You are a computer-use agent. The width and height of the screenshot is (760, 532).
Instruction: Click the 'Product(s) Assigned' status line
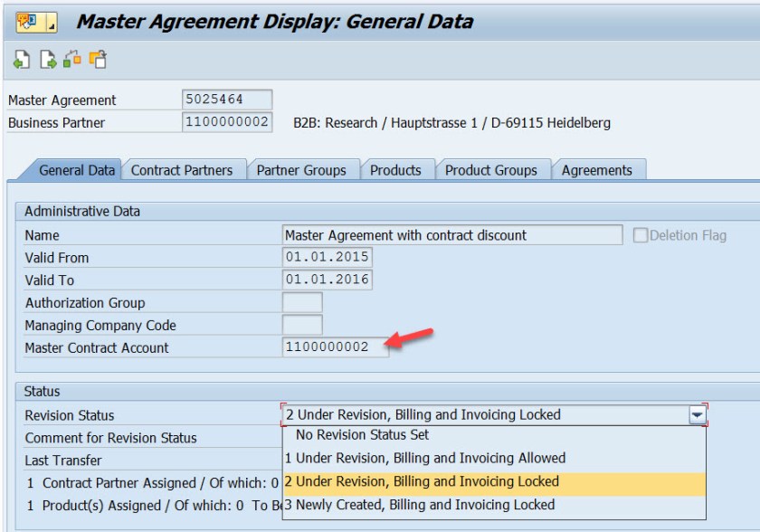154,506
